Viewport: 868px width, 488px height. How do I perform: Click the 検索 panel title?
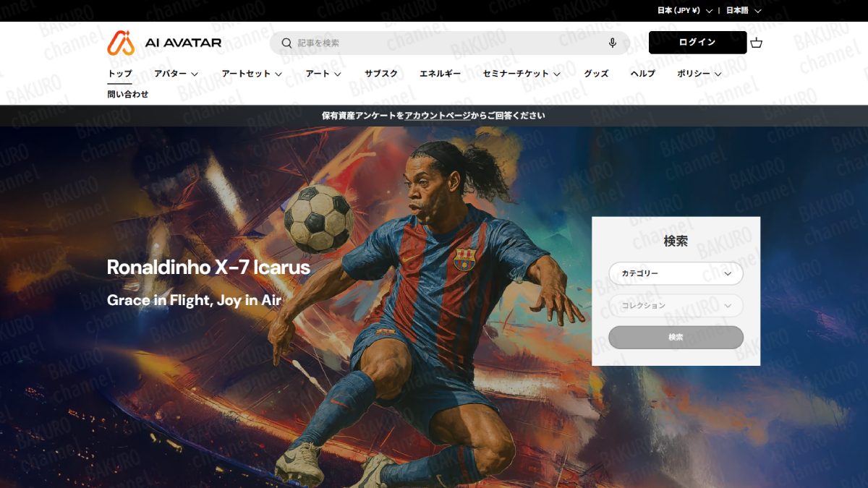click(676, 241)
